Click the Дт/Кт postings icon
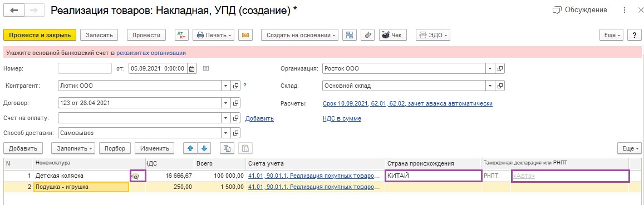 point(182,35)
